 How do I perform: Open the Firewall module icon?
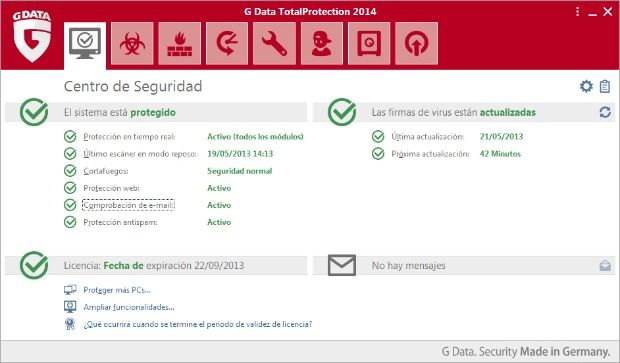[180, 43]
